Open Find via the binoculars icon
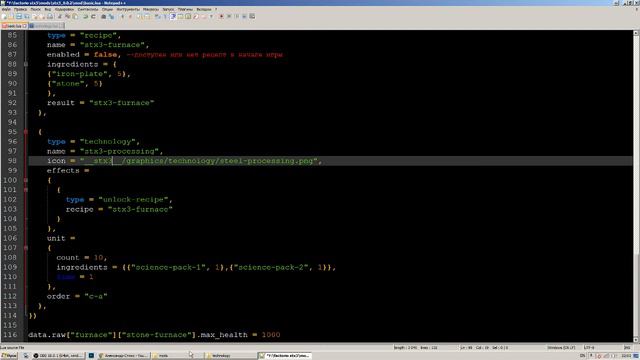640x360 pixels. coord(104,16)
